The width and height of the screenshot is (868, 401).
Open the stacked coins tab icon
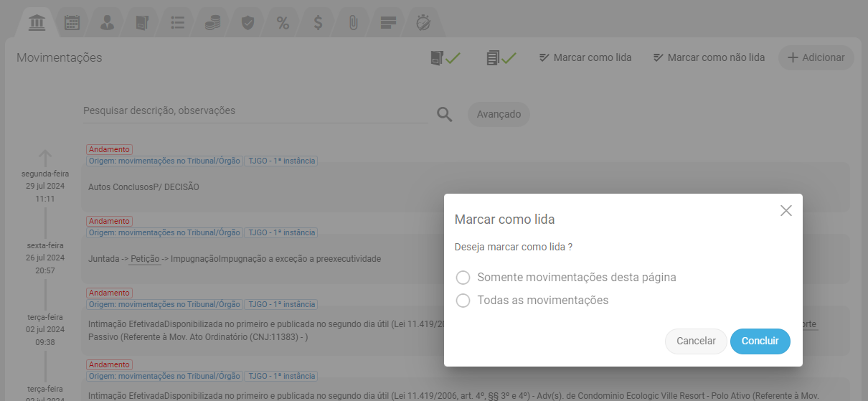coord(212,23)
